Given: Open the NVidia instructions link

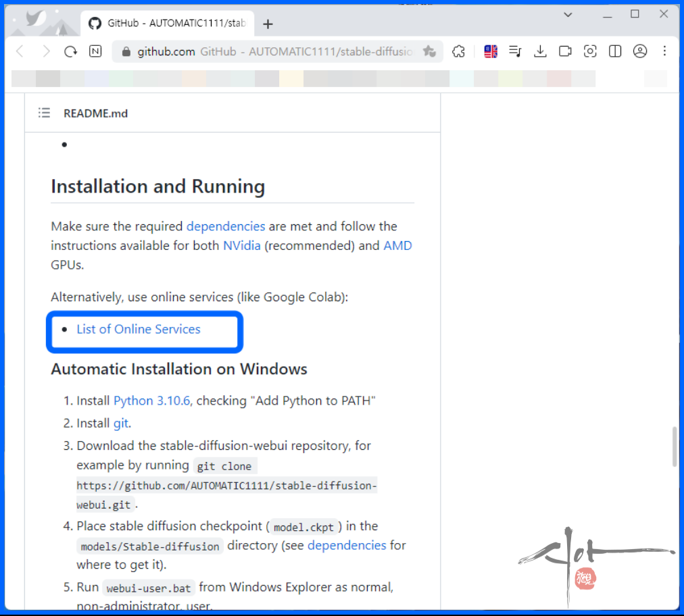Looking at the screenshot, I should point(242,245).
